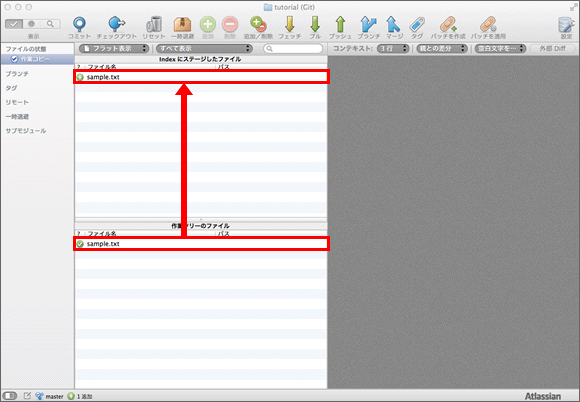Click the Push (プッシュ) up arrow icon
Screen dimensions: 580x402
pyautogui.click(x=340, y=24)
